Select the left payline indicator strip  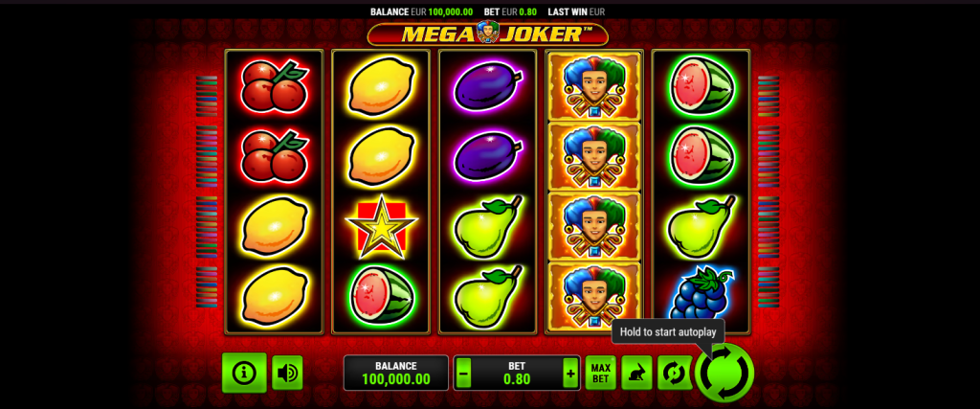point(207,192)
